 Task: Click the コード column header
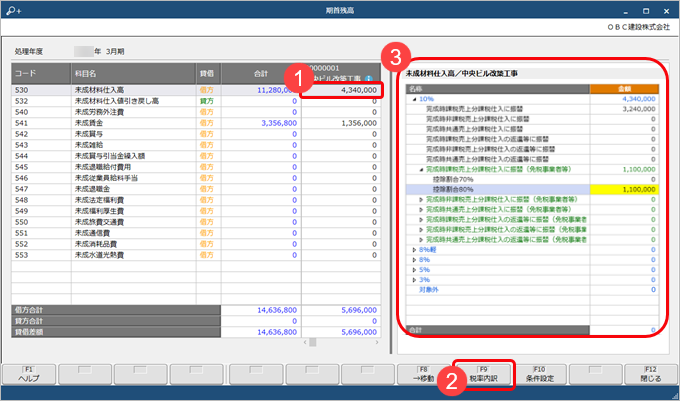(x=41, y=74)
